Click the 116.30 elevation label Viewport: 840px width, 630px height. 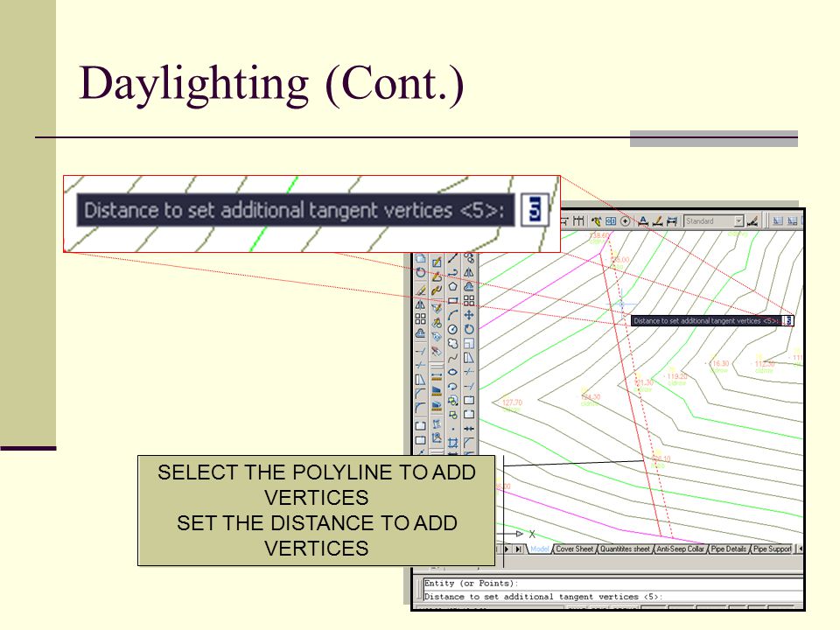coord(720,363)
